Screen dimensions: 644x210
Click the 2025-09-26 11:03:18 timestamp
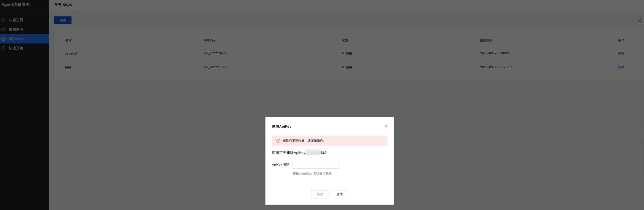point(495,53)
